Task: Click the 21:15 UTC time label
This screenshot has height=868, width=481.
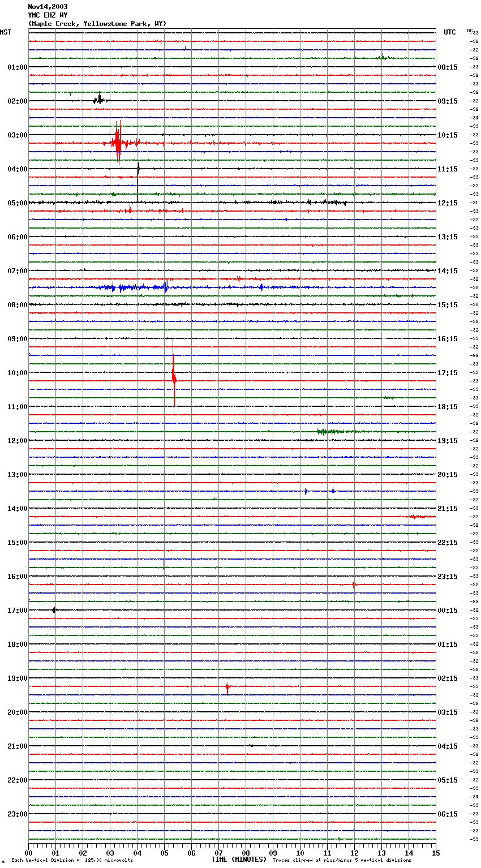Action: (x=448, y=509)
